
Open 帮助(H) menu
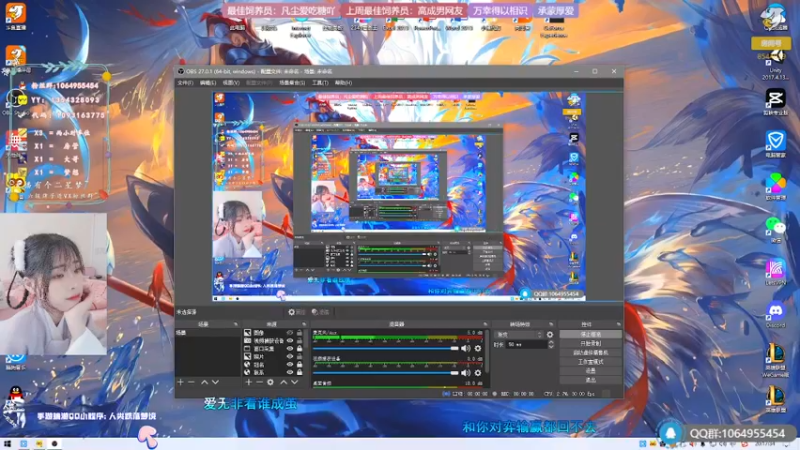click(x=343, y=83)
